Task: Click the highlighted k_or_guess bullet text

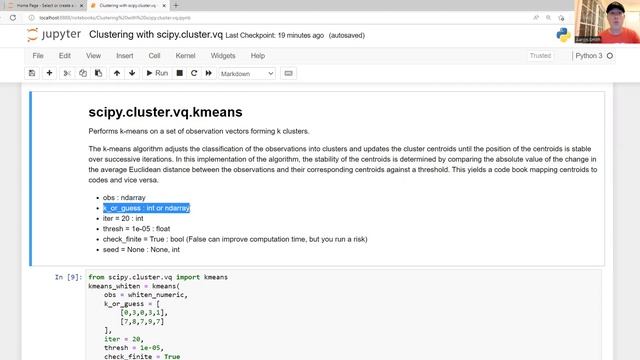Action: point(146,208)
